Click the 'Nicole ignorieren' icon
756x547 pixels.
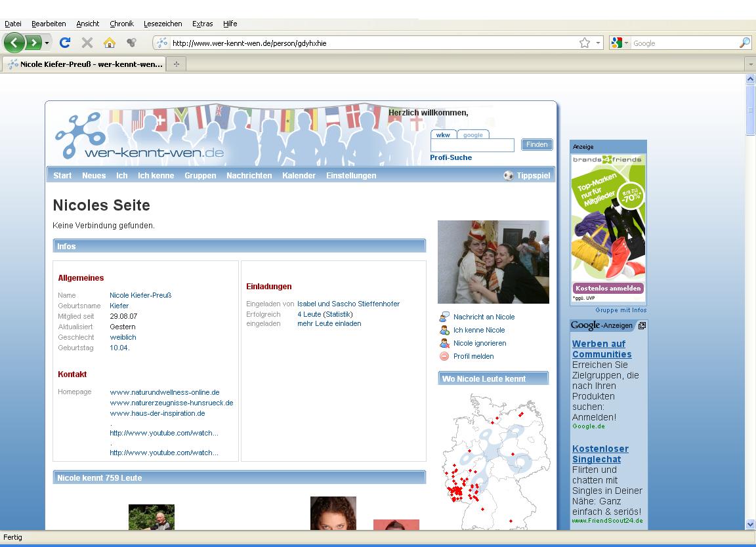(x=444, y=344)
